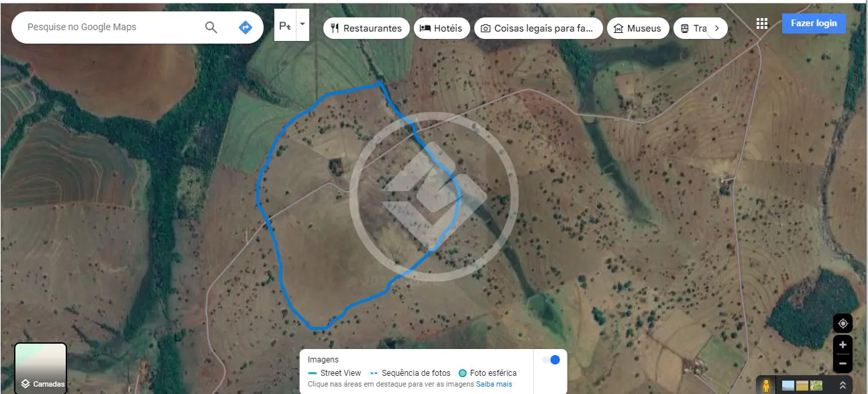868x394 pixels.
Task: Select the Museus category chip
Action: (638, 28)
